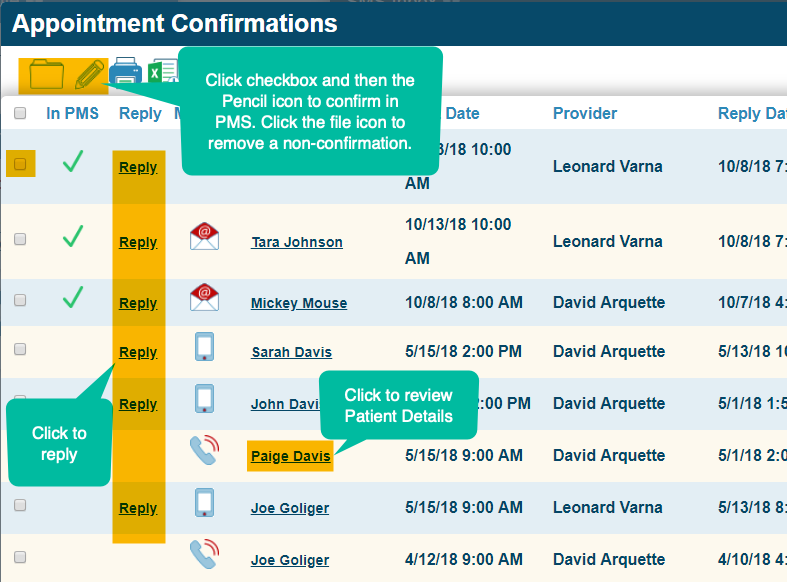Click the phone call icon beside Paige Davis
The height and width of the screenshot is (582, 787).
click(x=204, y=451)
